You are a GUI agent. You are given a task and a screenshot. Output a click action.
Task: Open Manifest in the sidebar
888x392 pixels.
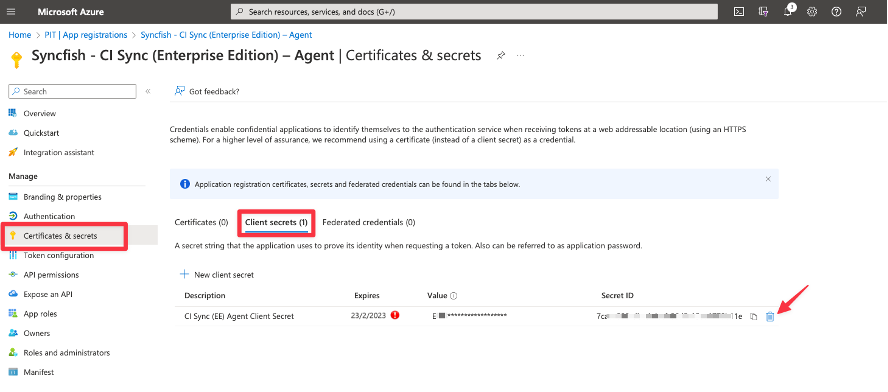39,372
